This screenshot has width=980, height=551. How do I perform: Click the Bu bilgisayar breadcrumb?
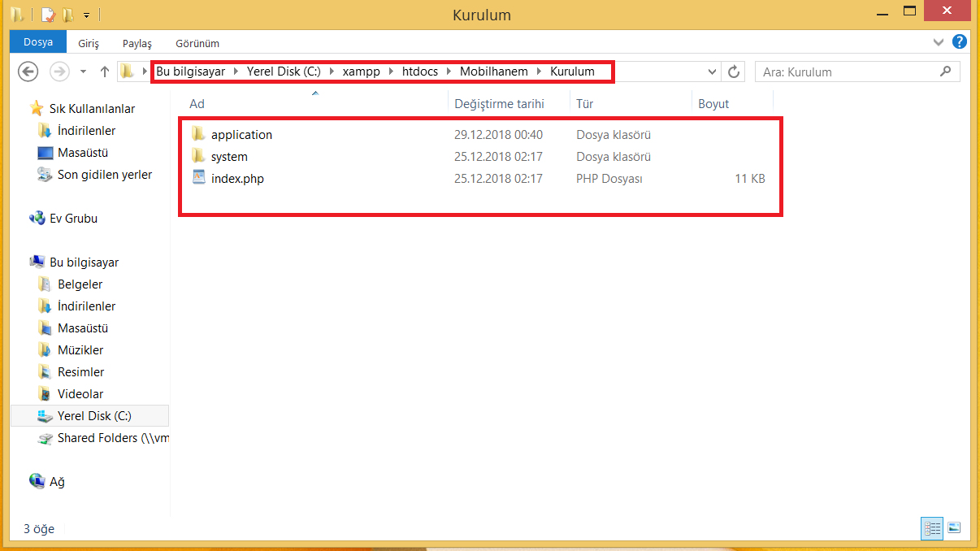tap(191, 72)
